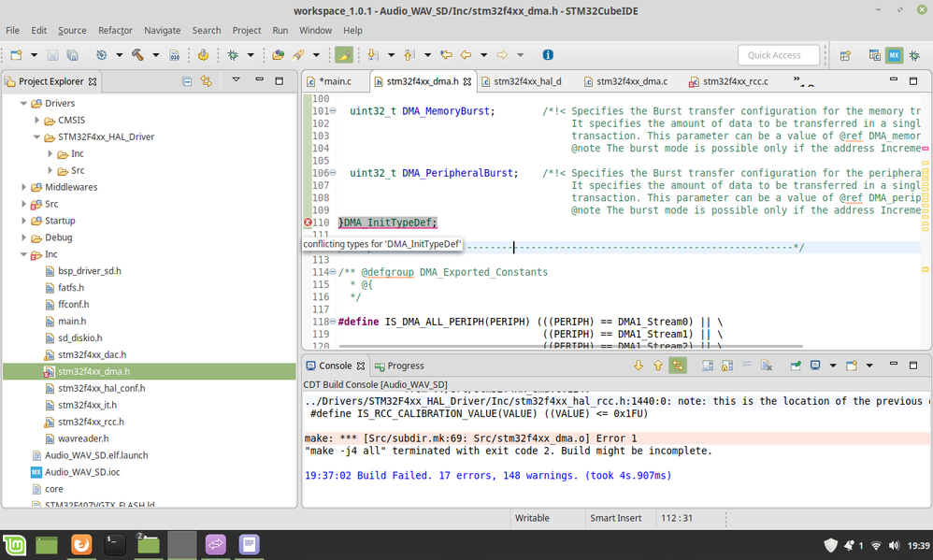Toggle Mark Occurrences highlighter button
The height and width of the screenshot is (560, 933).
point(343,55)
